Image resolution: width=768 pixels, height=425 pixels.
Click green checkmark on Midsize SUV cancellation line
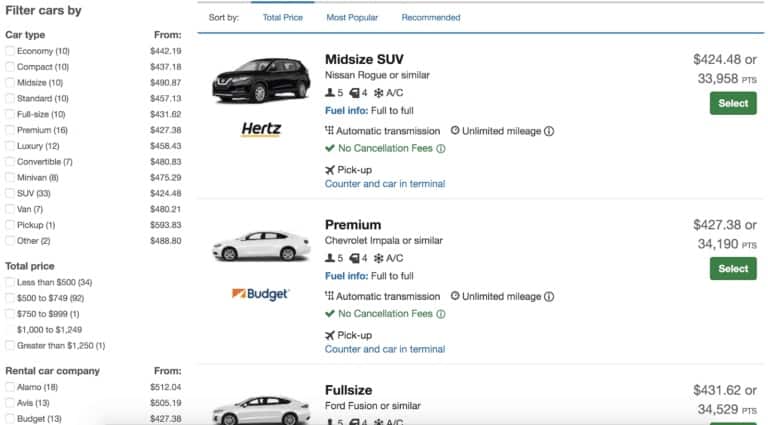(330, 148)
